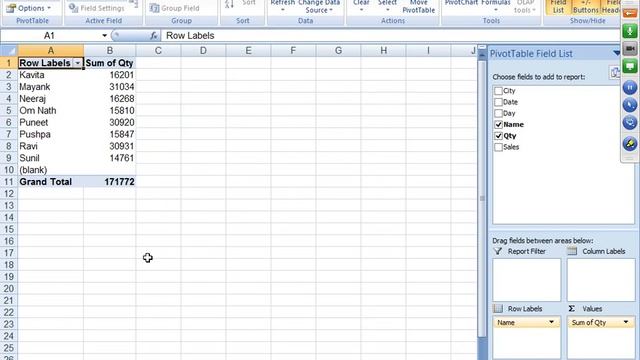Click the Name Box showing A1

coord(49,36)
